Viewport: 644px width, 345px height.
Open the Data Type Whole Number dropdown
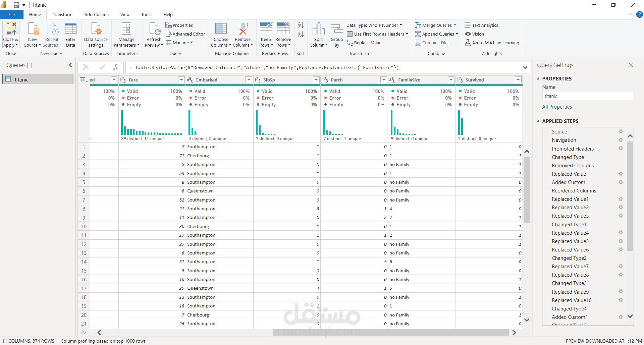374,25
